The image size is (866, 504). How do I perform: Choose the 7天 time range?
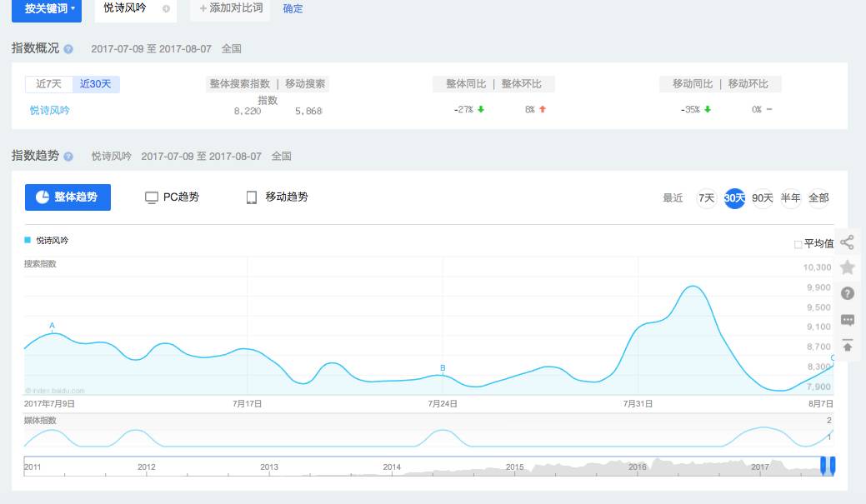click(707, 197)
